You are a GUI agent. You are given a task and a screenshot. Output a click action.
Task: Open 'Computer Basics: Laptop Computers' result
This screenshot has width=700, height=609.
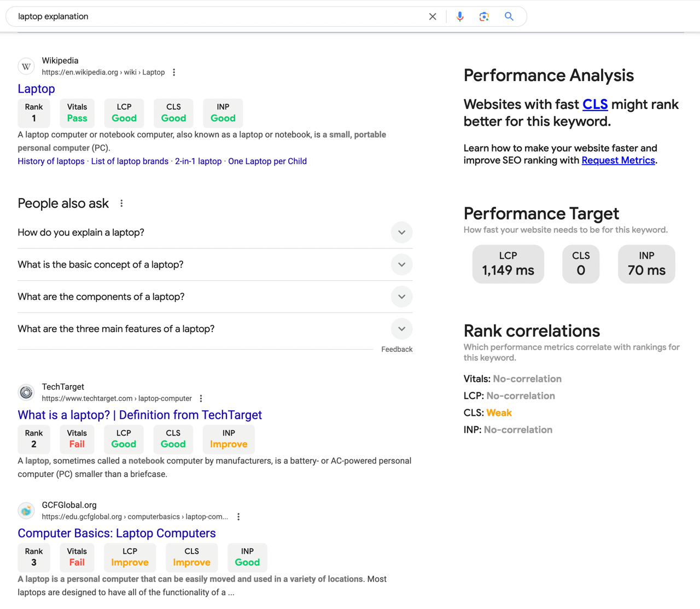[x=116, y=533]
